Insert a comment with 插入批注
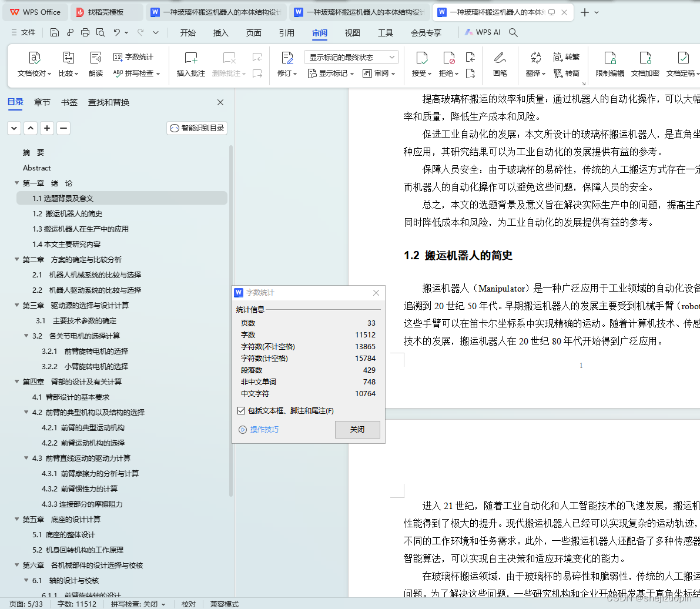Viewport: 700px width, 609px height. 190,64
